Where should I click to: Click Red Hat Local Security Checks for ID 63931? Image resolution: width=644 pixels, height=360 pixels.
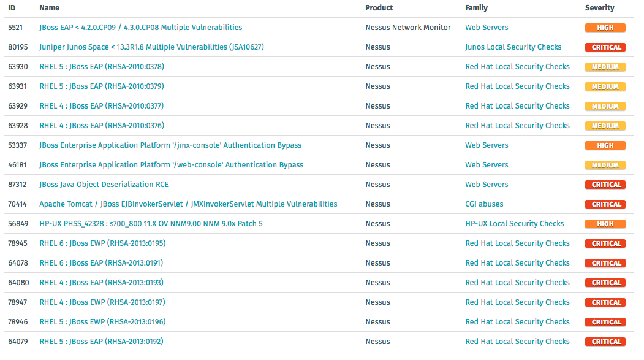(518, 86)
